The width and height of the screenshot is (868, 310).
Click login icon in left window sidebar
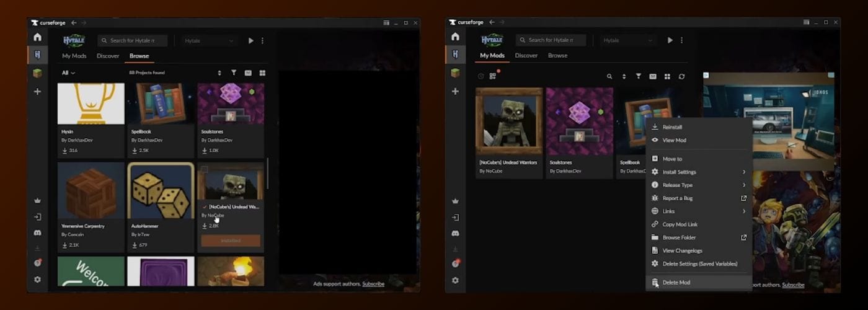(37, 217)
